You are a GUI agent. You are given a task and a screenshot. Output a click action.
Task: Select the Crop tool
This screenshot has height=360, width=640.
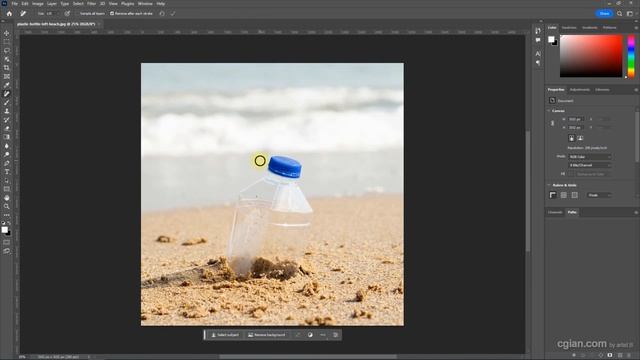coord(7,68)
